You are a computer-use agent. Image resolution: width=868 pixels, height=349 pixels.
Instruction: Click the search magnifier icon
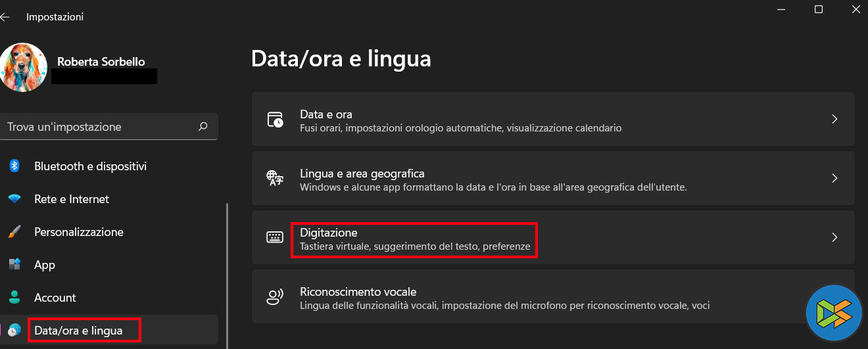[x=203, y=126]
